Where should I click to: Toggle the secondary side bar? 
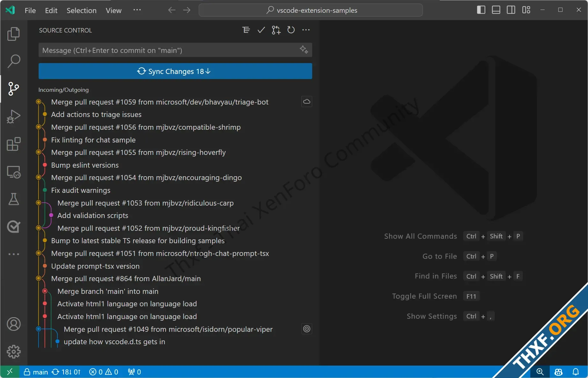coord(511,10)
